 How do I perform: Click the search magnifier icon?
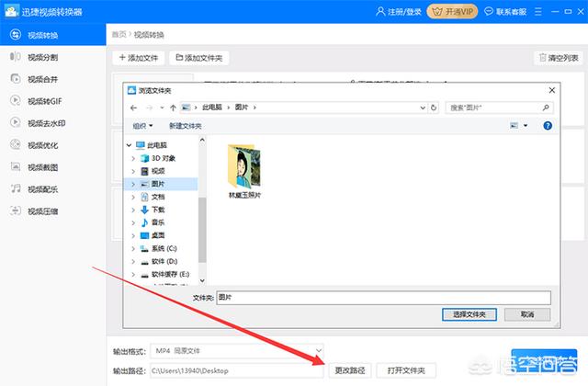tap(546, 108)
